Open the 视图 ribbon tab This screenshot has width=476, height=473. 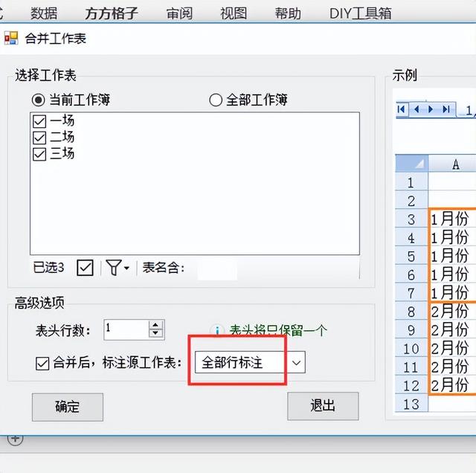tap(234, 13)
